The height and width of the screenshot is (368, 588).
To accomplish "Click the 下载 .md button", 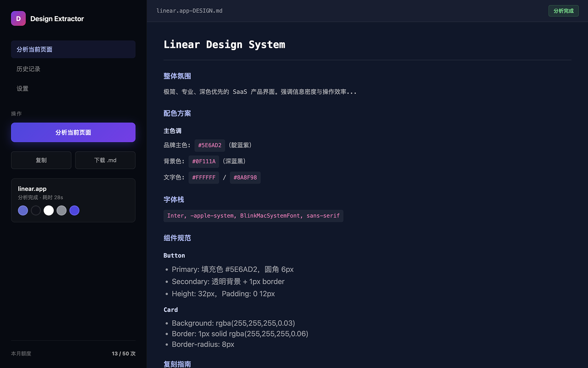I will pyautogui.click(x=105, y=160).
